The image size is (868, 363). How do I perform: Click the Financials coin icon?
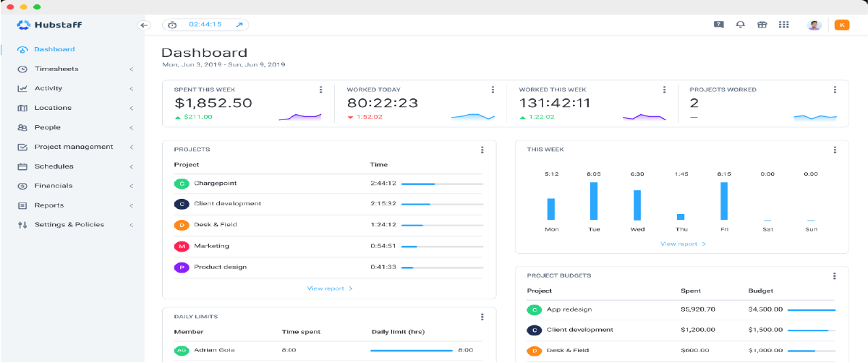22,186
